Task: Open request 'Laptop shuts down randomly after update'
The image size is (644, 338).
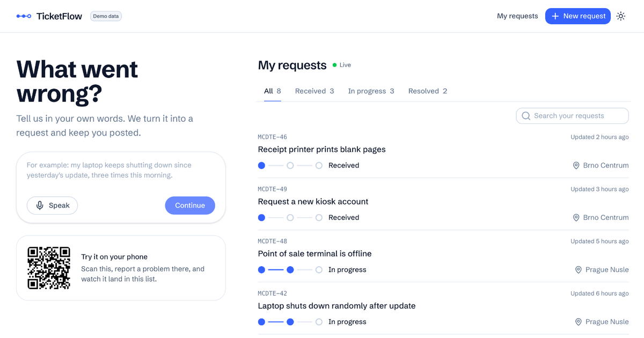Action: click(x=337, y=306)
